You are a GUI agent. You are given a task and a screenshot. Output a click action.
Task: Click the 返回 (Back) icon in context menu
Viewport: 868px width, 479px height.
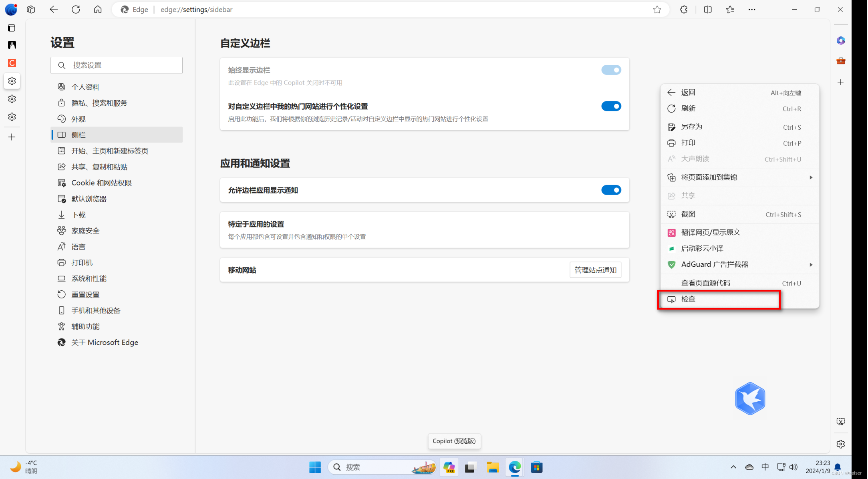[x=671, y=92]
